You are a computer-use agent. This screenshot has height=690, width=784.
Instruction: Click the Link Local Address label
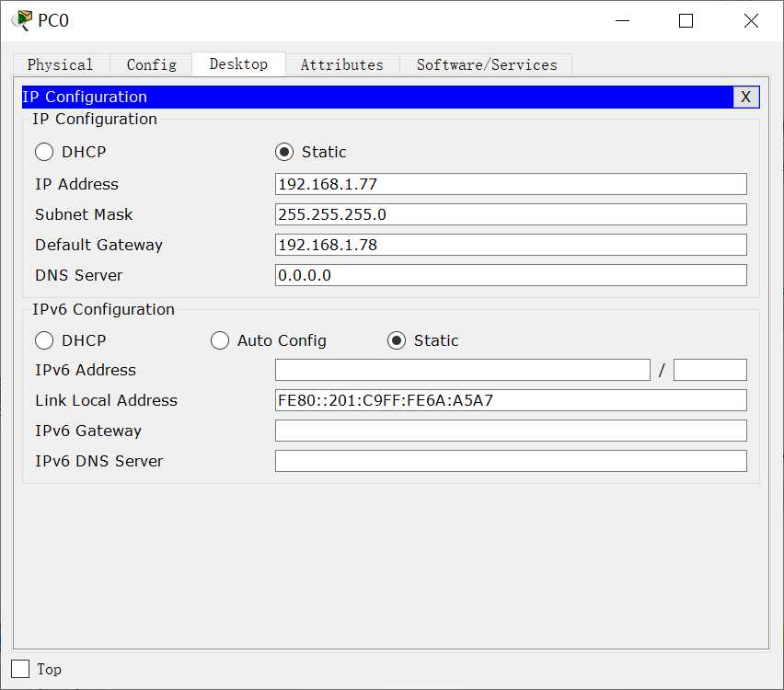tap(106, 400)
